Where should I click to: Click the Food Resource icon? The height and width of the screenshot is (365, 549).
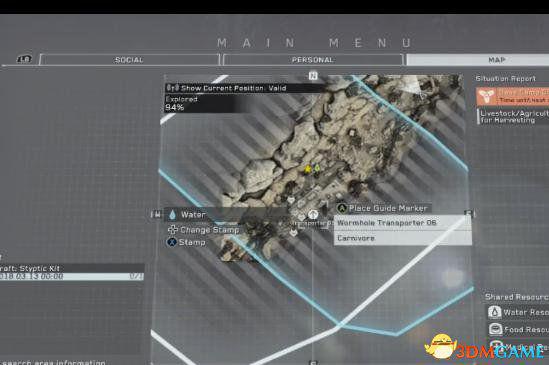point(495,329)
